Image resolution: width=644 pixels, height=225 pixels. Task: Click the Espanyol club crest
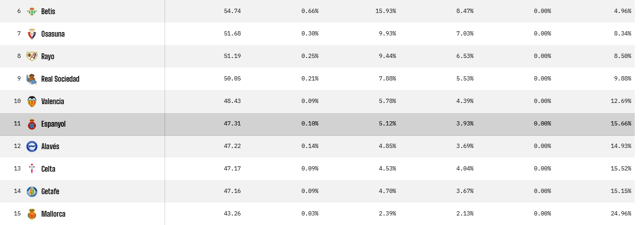pyautogui.click(x=32, y=124)
